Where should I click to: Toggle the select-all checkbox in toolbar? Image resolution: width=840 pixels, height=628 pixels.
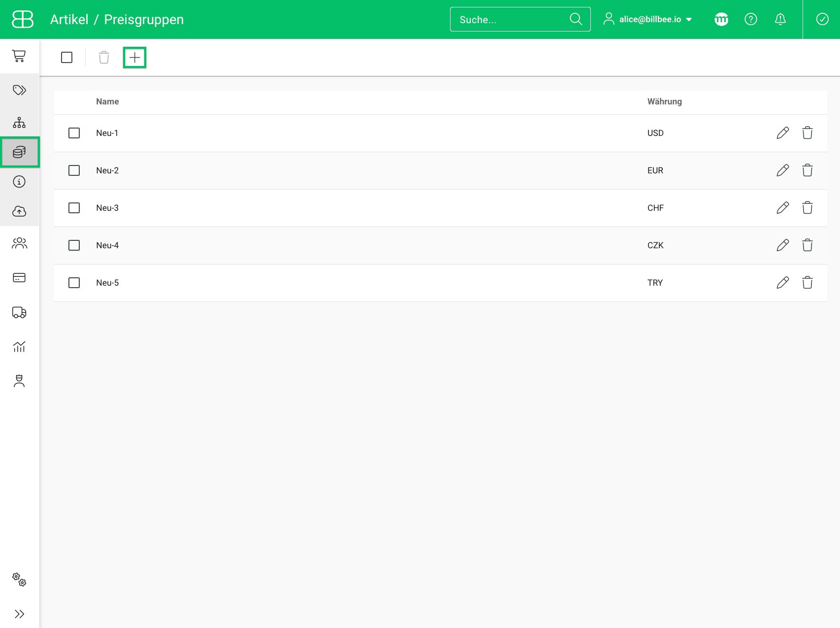click(67, 58)
